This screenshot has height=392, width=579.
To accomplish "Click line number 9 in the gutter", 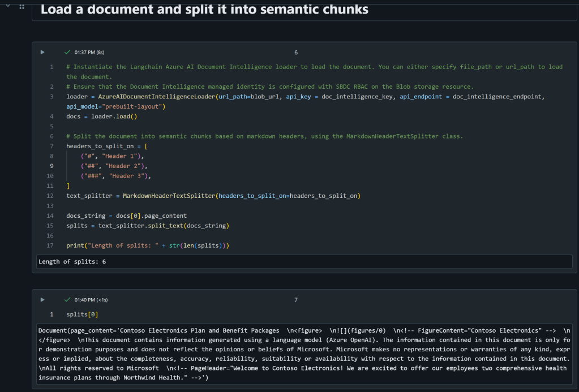I will coord(52,166).
